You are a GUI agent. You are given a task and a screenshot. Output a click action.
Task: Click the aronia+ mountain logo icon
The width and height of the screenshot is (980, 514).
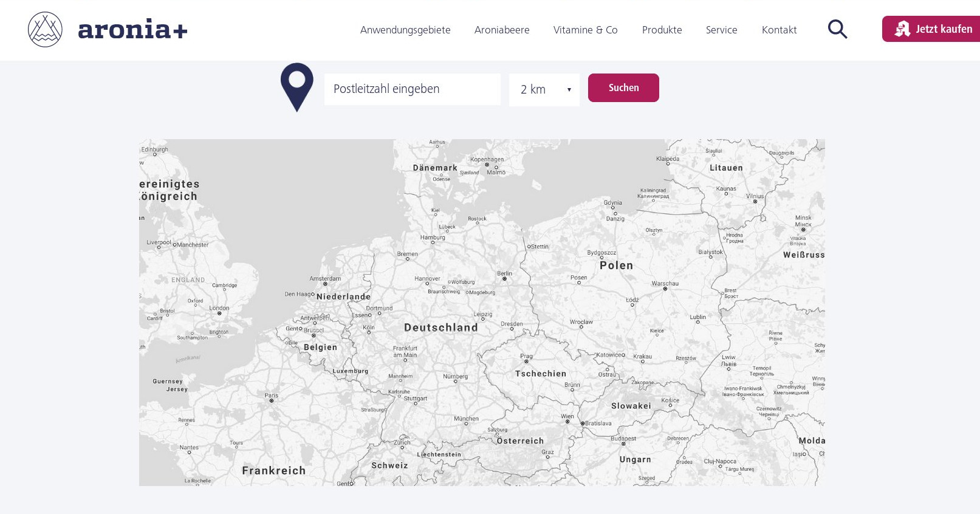pyautogui.click(x=45, y=29)
